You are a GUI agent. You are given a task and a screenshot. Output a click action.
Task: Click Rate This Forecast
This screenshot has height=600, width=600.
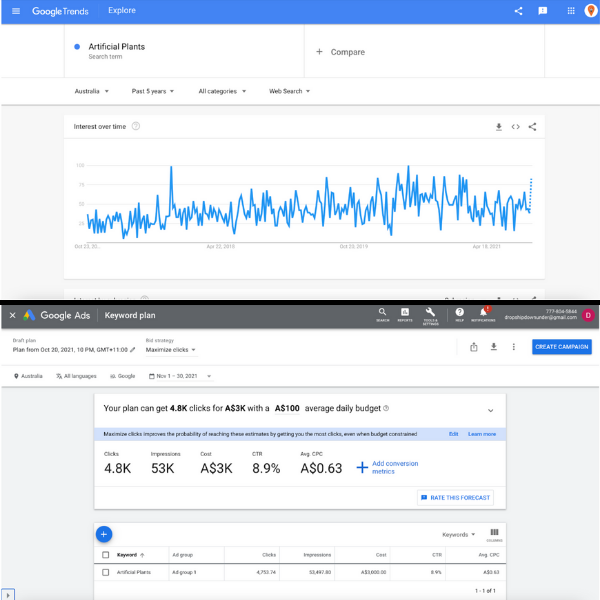coord(455,497)
